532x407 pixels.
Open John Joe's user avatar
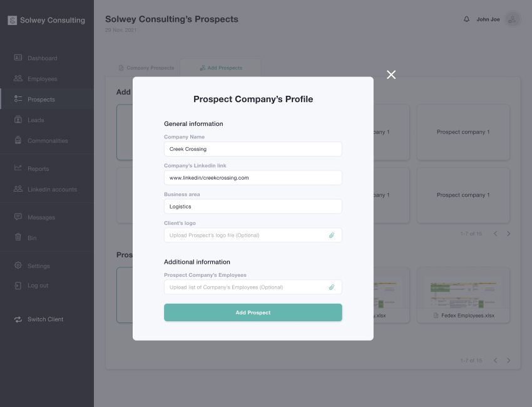[x=513, y=19]
